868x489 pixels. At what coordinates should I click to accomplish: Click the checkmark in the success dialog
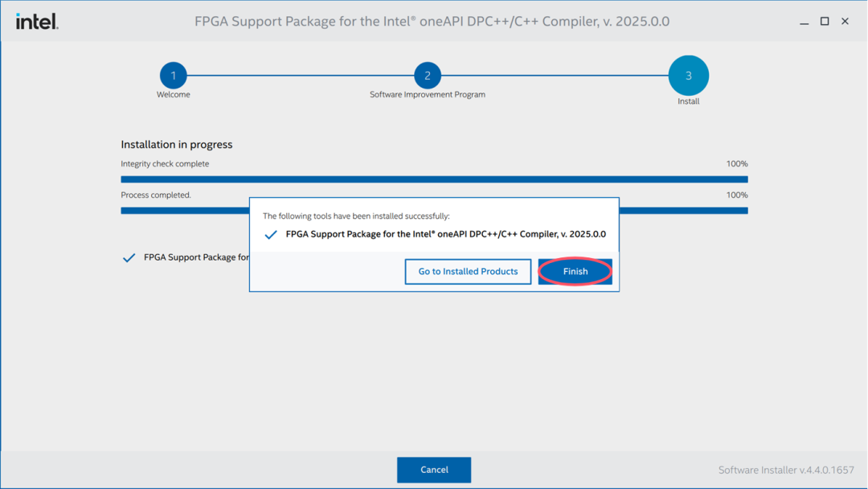click(x=271, y=235)
